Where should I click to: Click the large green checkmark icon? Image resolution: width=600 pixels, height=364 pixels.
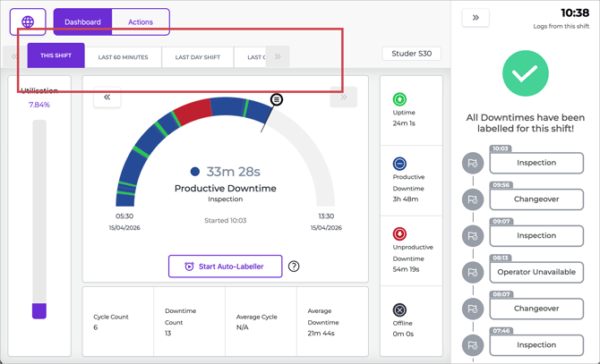tap(525, 73)
